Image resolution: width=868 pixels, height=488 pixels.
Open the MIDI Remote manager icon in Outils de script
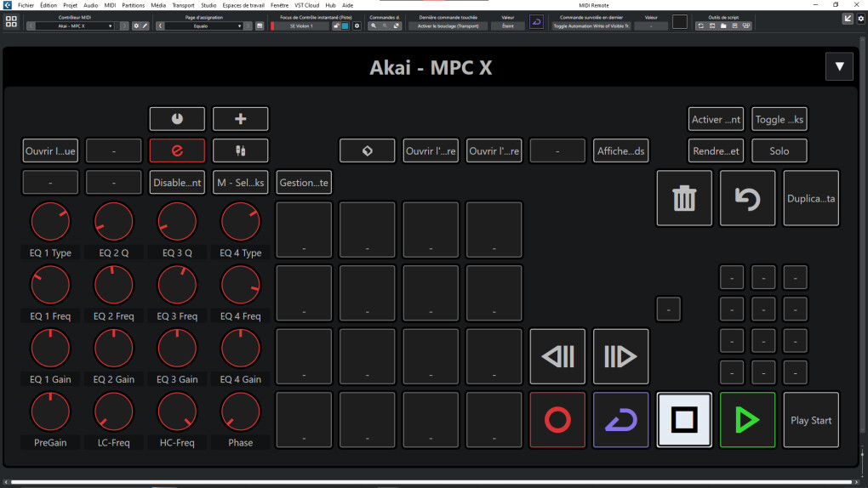[746, 26]
